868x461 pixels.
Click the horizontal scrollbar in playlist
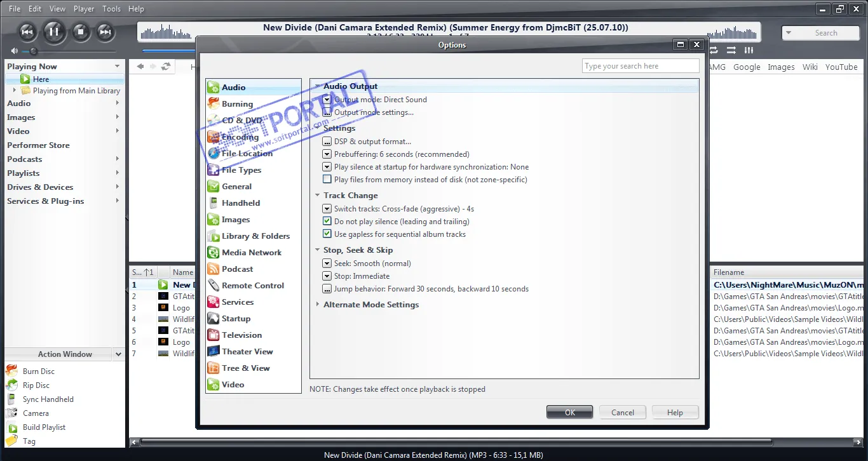[x=456, y=441]
